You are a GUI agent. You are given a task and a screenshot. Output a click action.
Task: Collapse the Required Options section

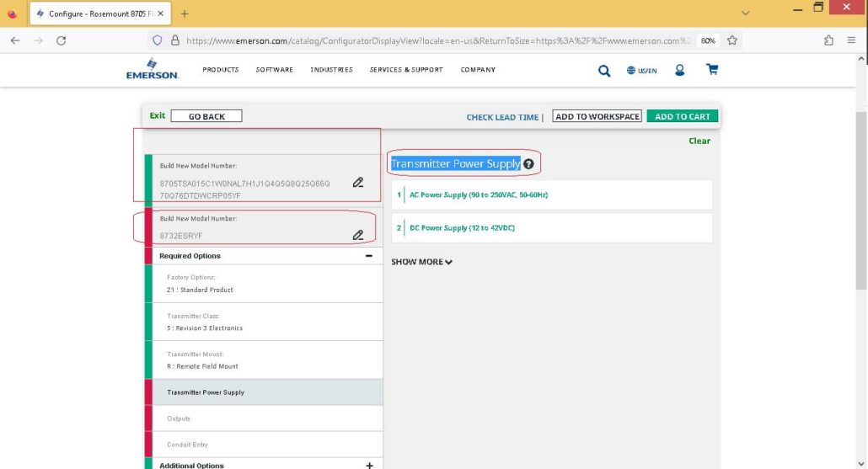click(368, 255)
